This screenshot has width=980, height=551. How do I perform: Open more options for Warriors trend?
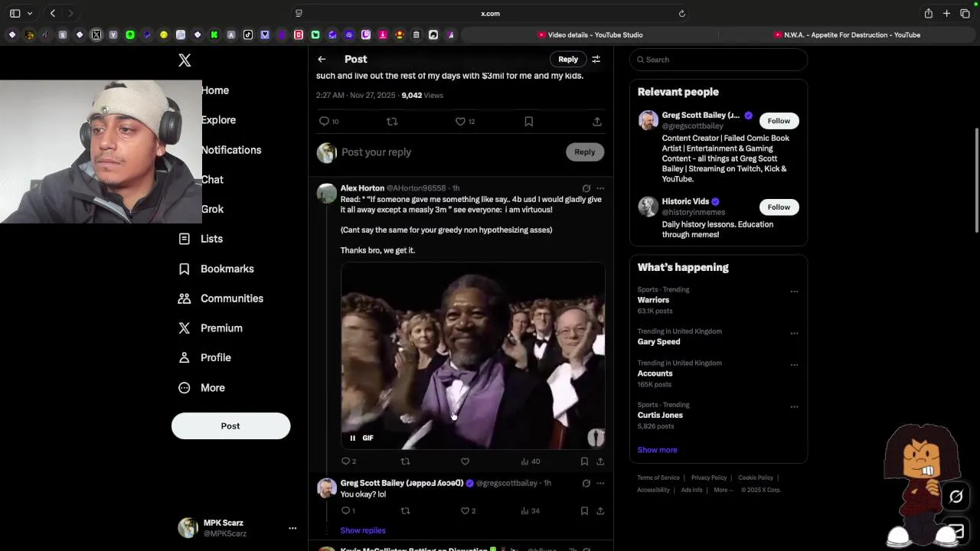pos(794,292)
